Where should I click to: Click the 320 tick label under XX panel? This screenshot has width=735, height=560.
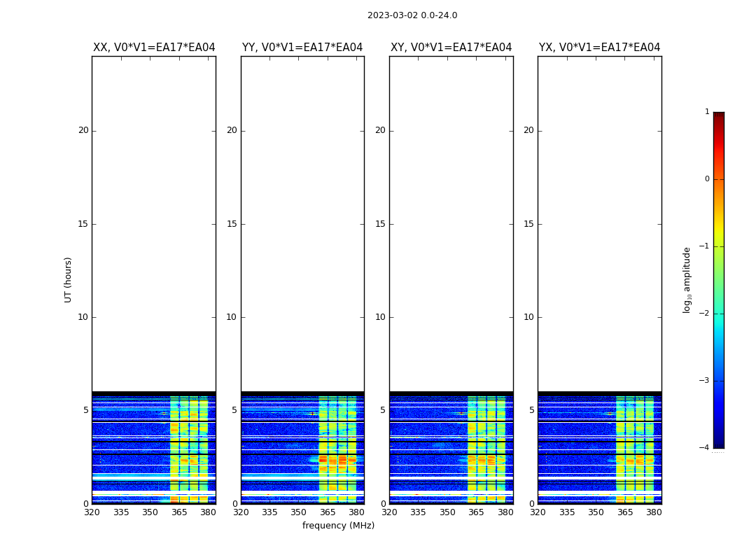pyautogui.click(x=92, y=512)
